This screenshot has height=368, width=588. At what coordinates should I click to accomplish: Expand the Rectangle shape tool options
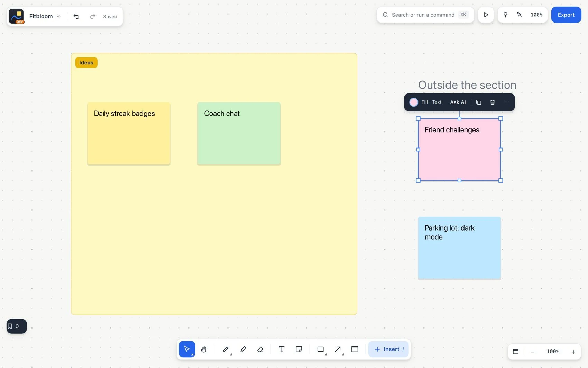[x=326, y=354]
